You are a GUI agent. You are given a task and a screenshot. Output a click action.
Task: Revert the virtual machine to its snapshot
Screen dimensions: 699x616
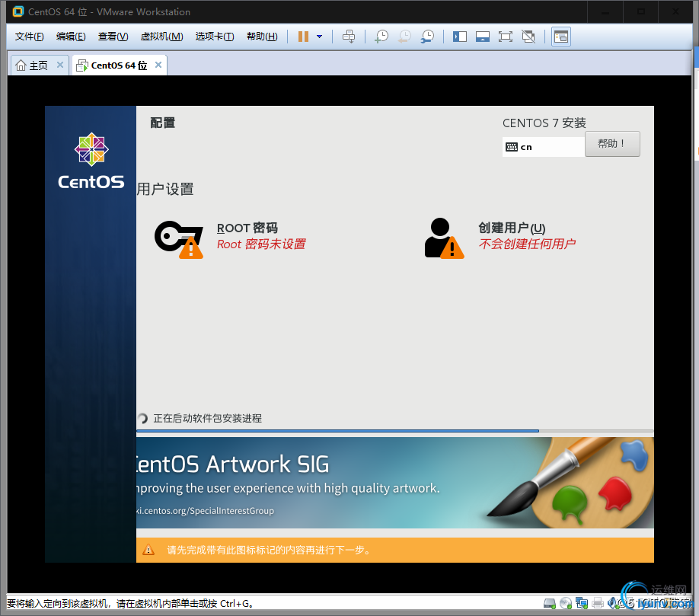tap(404, 37)
